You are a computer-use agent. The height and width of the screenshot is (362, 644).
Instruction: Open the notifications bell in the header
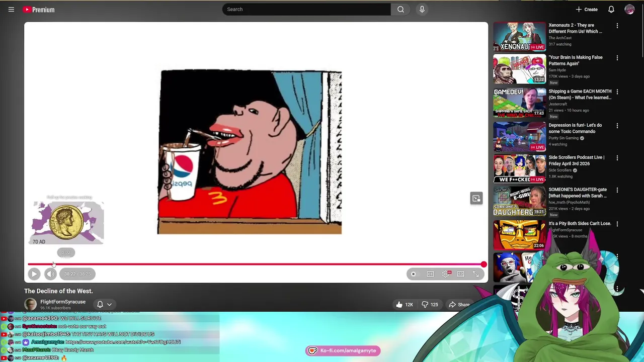(x=611, y=9)
